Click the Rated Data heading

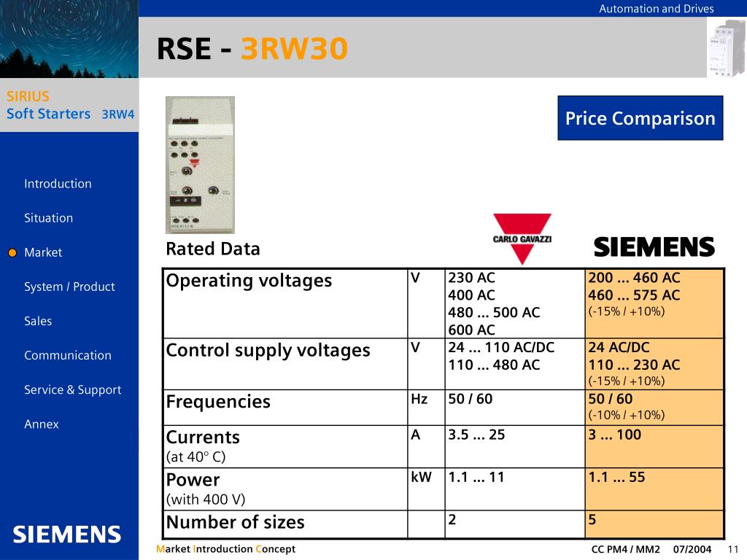(213, 249)
